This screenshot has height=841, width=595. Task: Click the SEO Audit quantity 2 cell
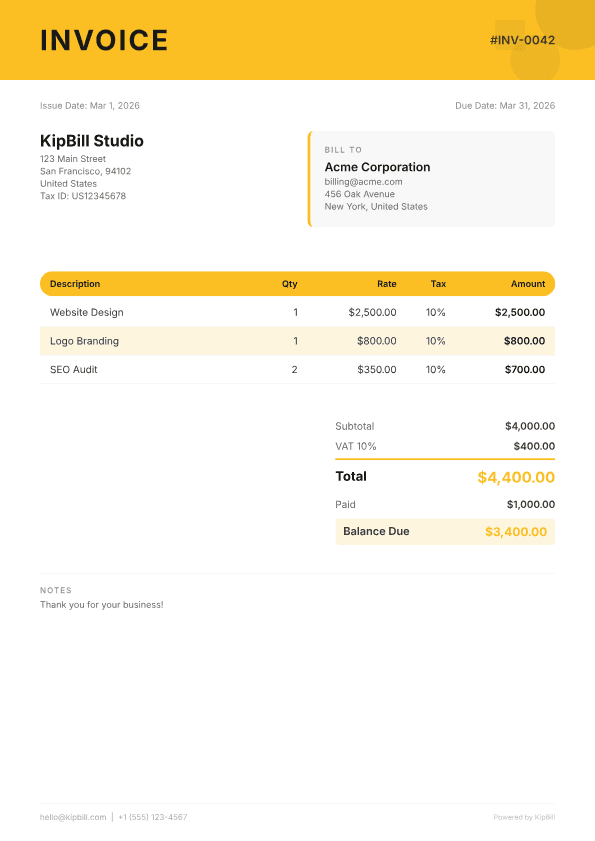point(295,370)
